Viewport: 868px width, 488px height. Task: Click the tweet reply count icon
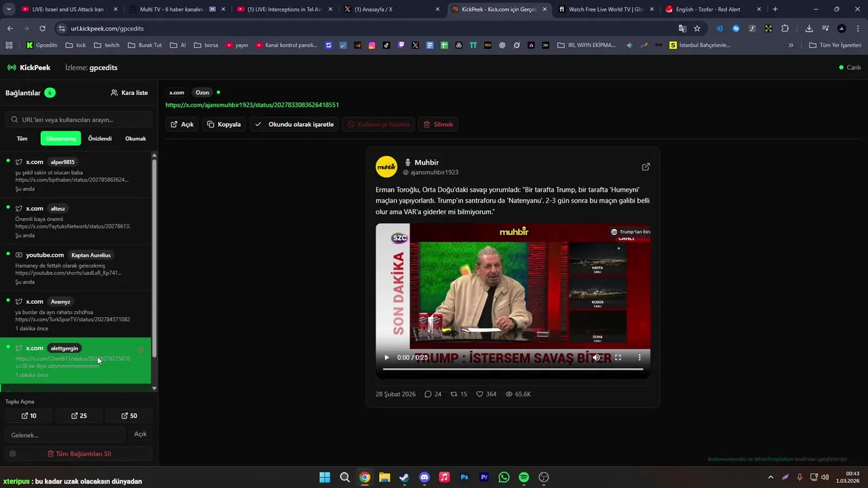[428, 394]
